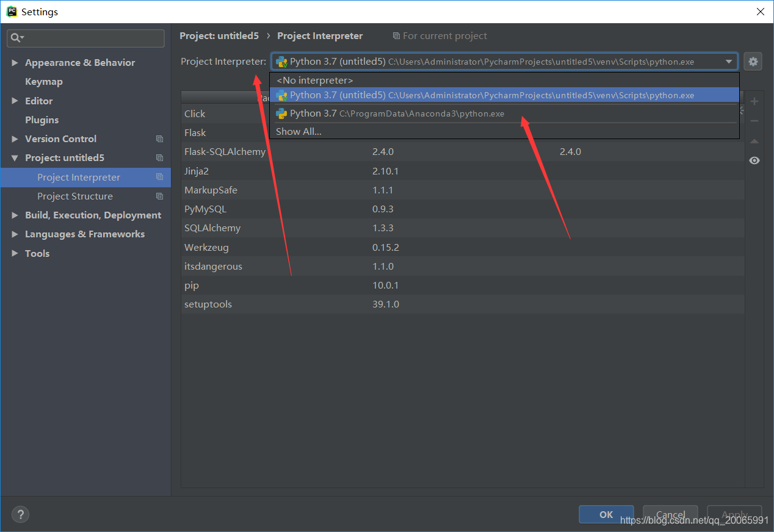The height and width of the screenshot is (532, 774).
Task: Select the Flask-SQLAlchemy package row
Action: coord(463,152)
